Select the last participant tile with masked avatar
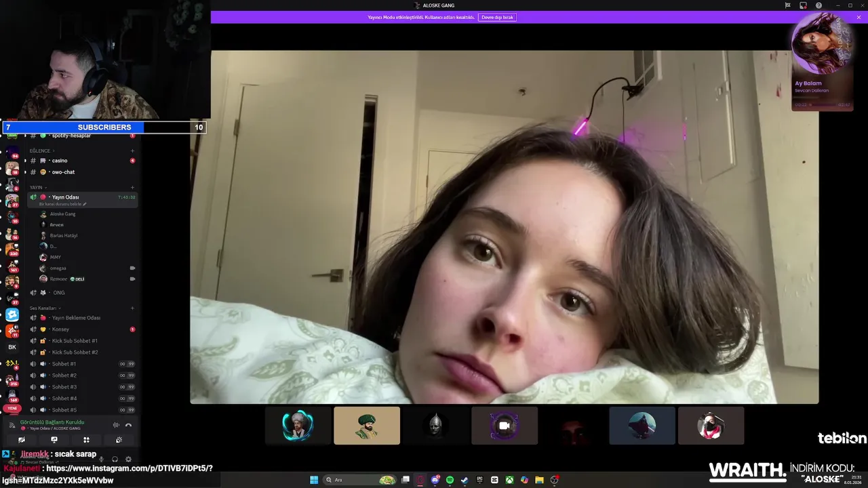Viewport: 868px width, 488px height. 711,426
